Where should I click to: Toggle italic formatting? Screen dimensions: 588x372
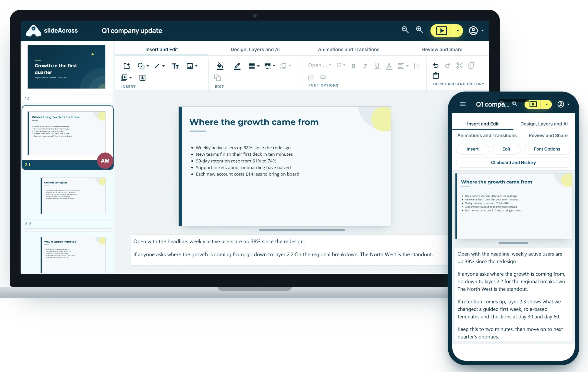click(x=365, y=66)
